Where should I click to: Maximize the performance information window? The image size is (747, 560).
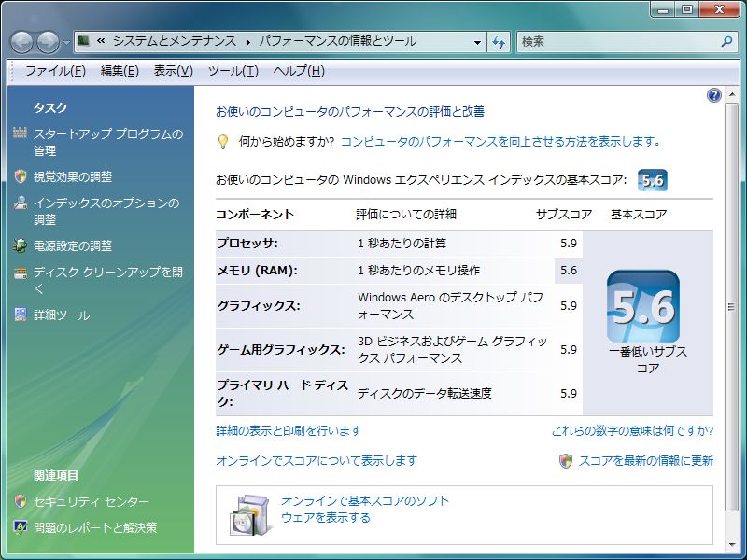click(x=687, y=9)
